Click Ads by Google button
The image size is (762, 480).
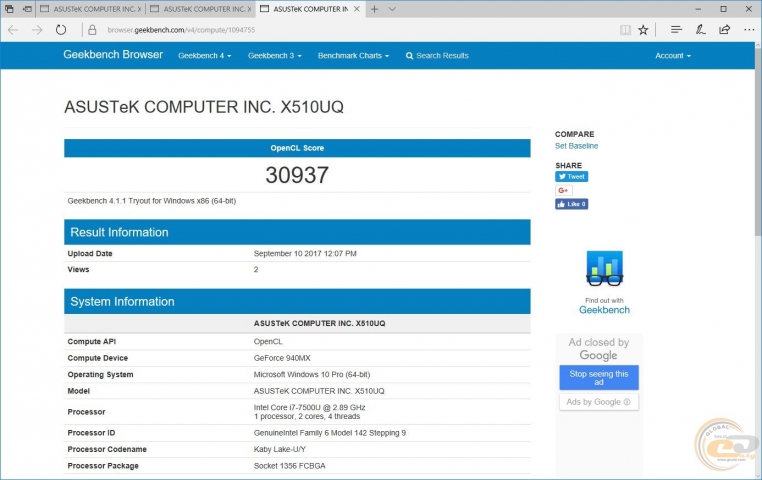coord(599,402)
